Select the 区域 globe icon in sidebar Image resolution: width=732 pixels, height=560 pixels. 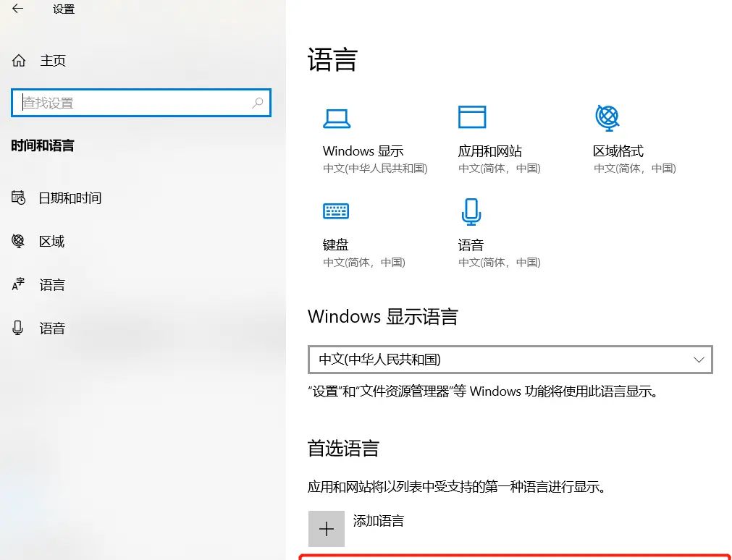click(x=18, y=242)
